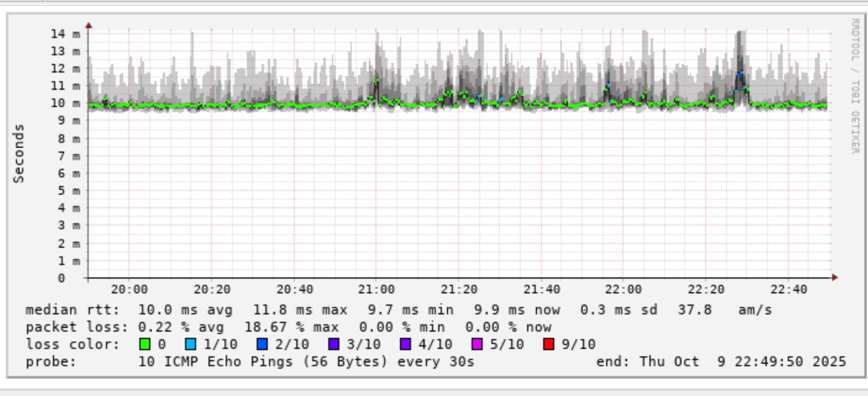Click the purple 3/10 loss swatch
This screenshot has height=396, width=868.
click(x=334, y=344)
